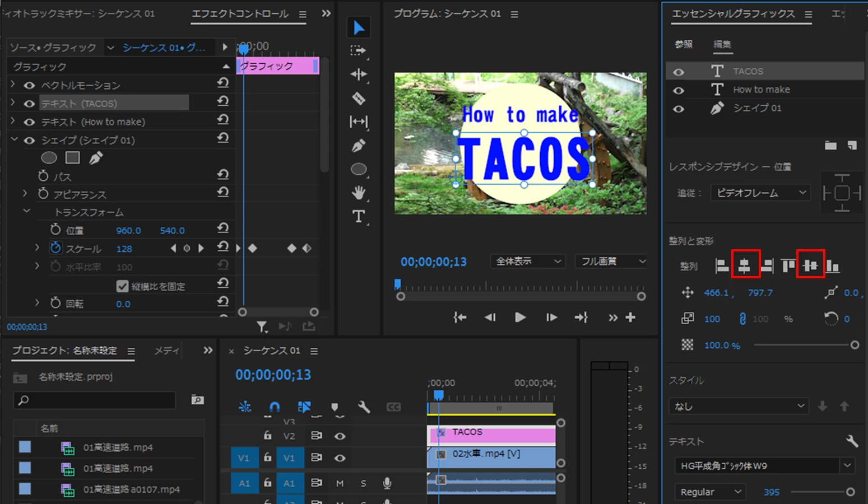Play the program monitor
This screenshot has width=868, height=504.
click(520, 318)
